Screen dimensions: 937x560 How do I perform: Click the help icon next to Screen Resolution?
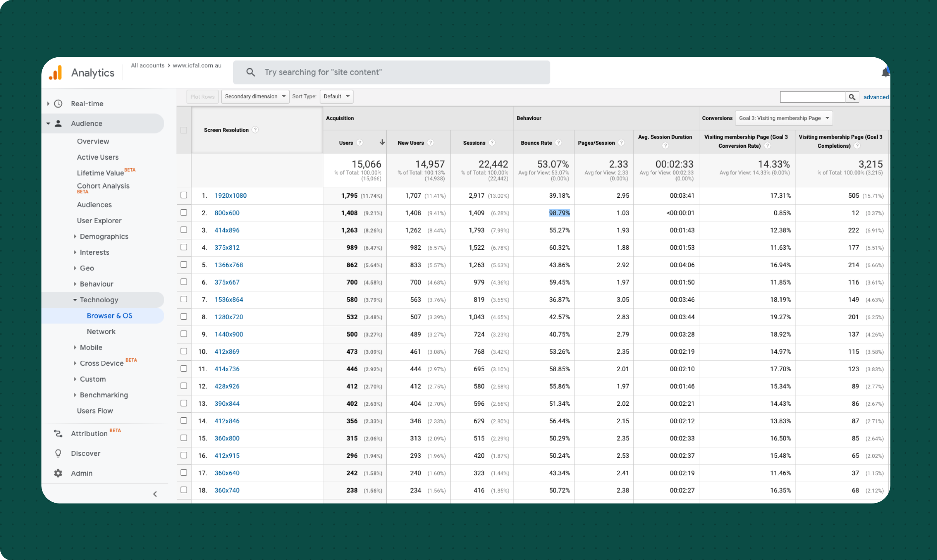click(255, 130)
